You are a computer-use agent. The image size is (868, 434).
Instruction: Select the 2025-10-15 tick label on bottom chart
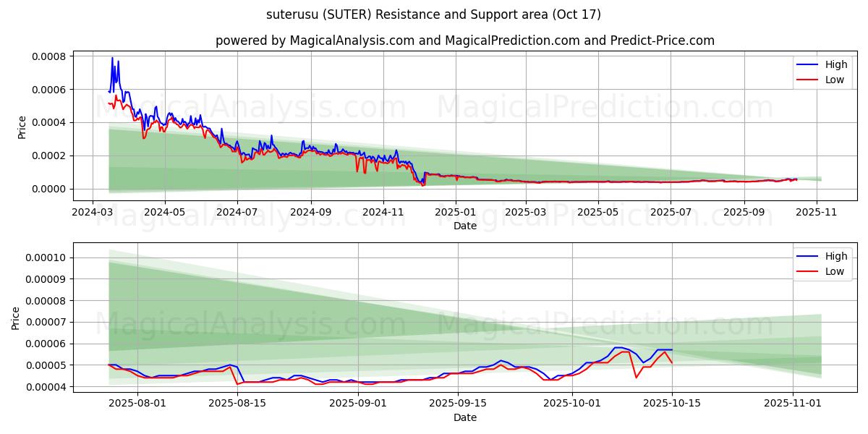click(672, 404)
